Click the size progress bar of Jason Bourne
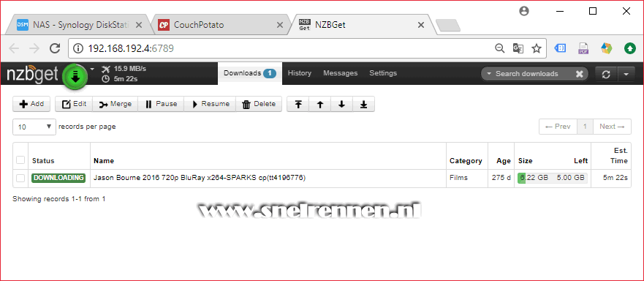The height and width of the screenshot is (281, 644). [x=553, y=178]
